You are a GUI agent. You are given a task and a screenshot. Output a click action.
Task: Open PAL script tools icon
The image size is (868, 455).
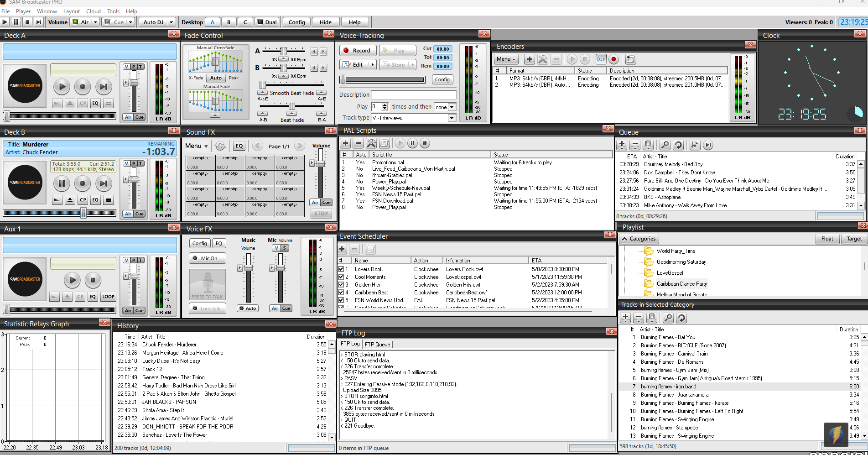point(371,143)
